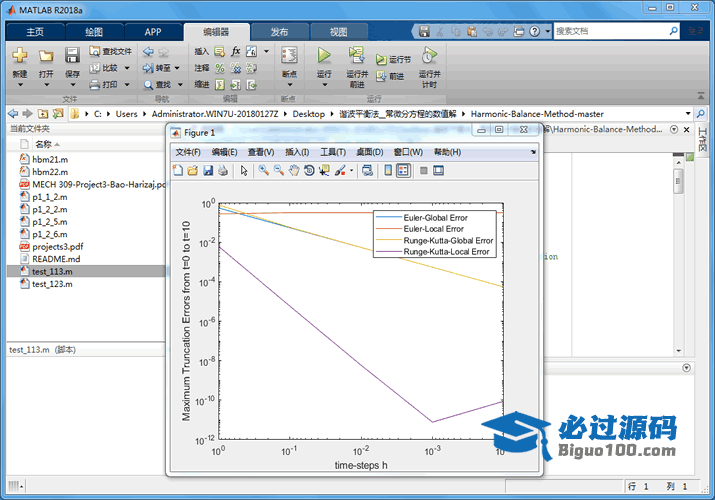Image resolution: width=715 pixels, height=500 pixels.
Task: Click show plot tools icon in Figure 1
Action: pyautogui.click(x=439, y=170)
